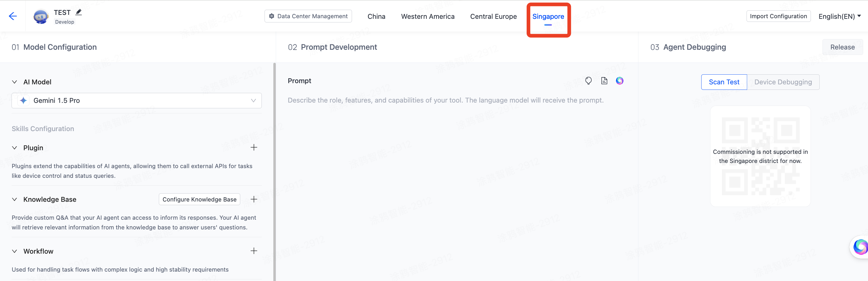Go back using the blue arrow
The width and height of the screenshot is (868, 281).
[x=13, y=16]
